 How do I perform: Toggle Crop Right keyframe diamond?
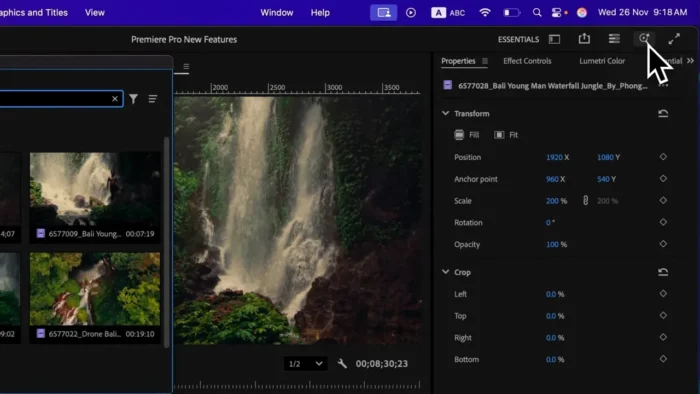663,337
